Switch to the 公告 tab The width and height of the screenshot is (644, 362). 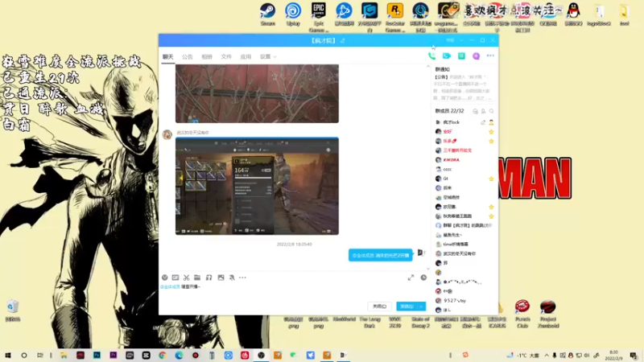(188, 57)
